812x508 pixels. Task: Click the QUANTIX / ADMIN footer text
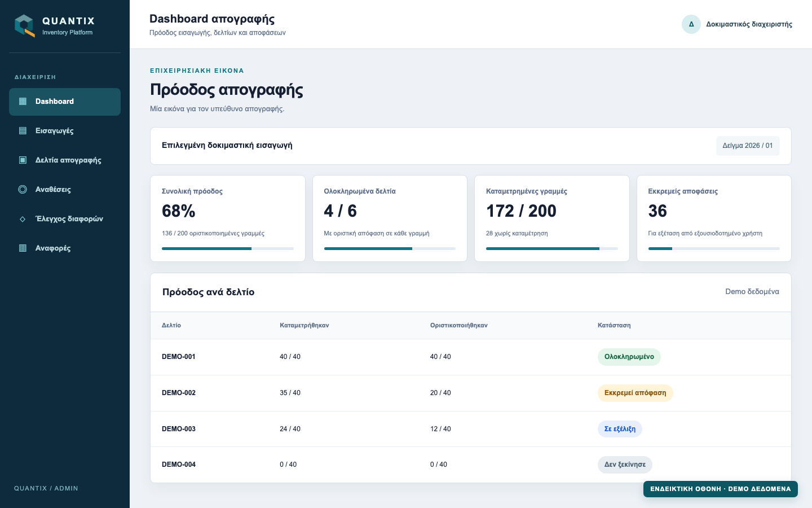[46, 488]
